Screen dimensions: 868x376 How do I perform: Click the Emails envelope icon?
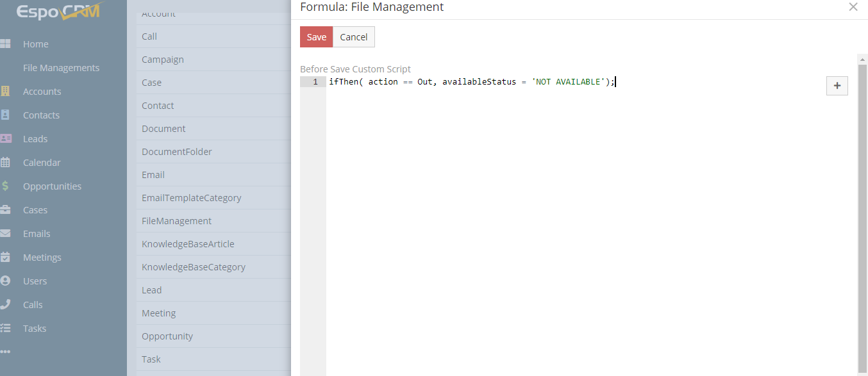click(x=5, y=234)
